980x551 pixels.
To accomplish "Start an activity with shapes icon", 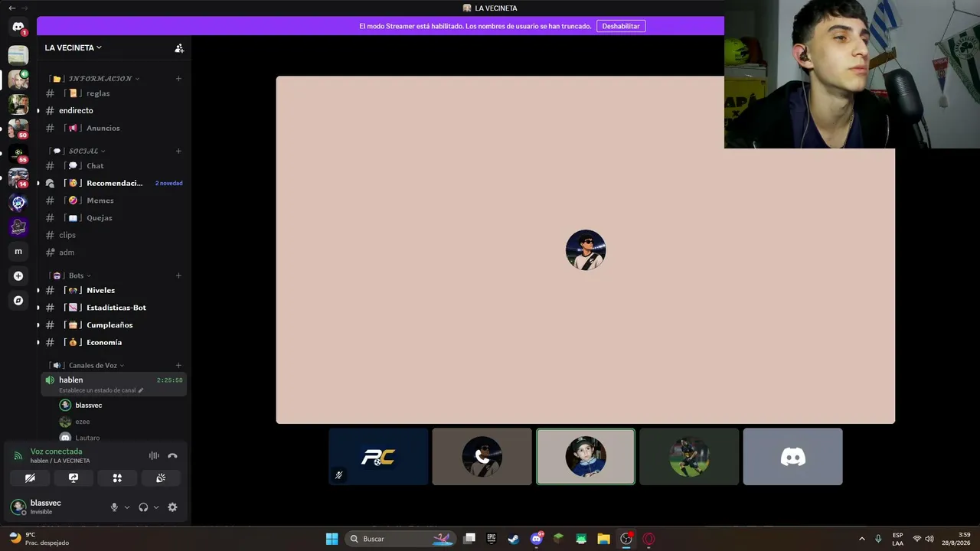I will 117,478.
